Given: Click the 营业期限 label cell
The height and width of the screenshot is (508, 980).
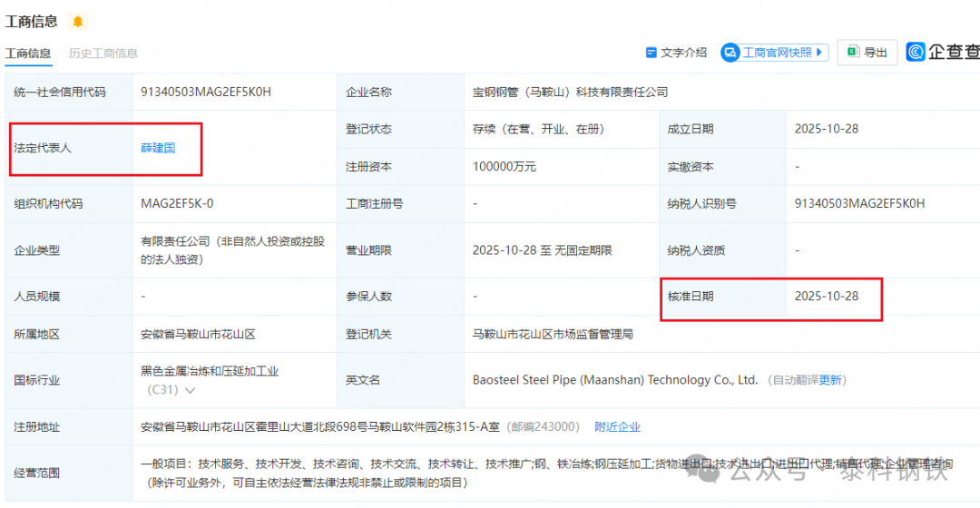Looking at the screenshot, I should [x=401, y=250].
